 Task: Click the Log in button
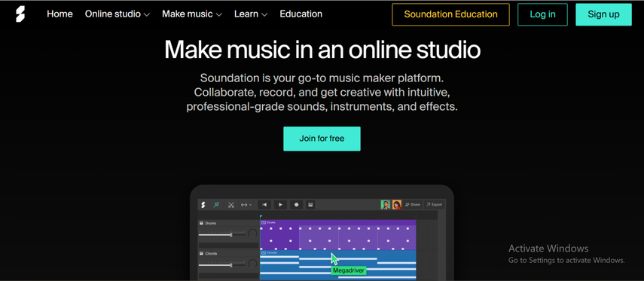[x=542, y=14]
